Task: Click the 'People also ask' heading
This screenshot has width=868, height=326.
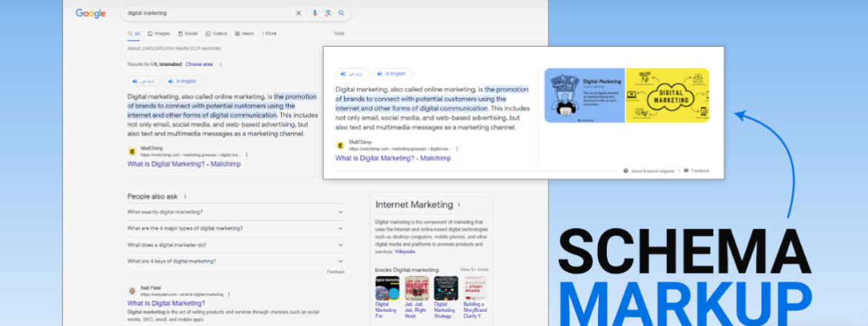Action: click(153, 196)
